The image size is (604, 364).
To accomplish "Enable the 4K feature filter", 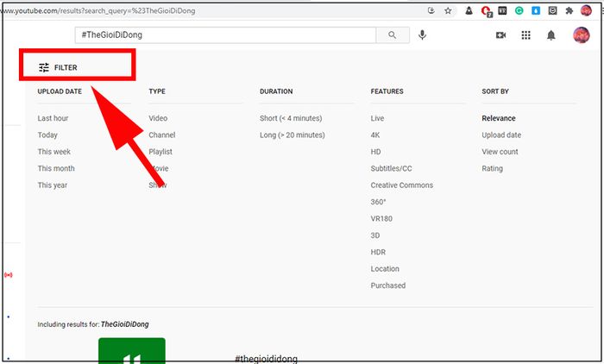I will [x=375, y=135].
